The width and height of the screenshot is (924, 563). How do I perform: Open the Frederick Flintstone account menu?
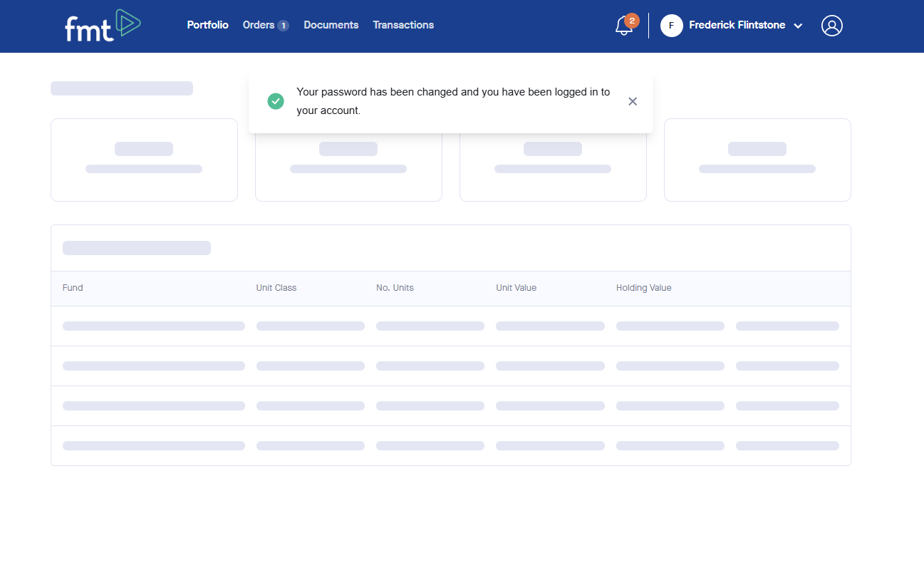click(x=737, y=25)
